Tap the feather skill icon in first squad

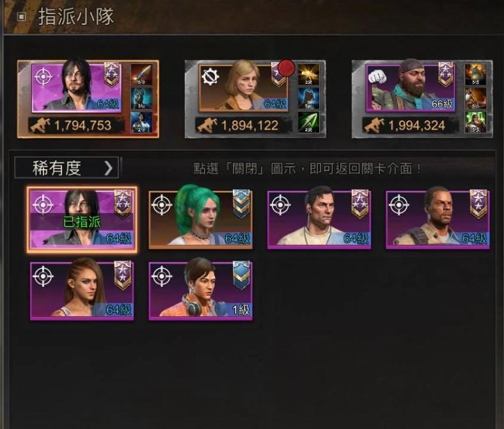click(141, 75)
